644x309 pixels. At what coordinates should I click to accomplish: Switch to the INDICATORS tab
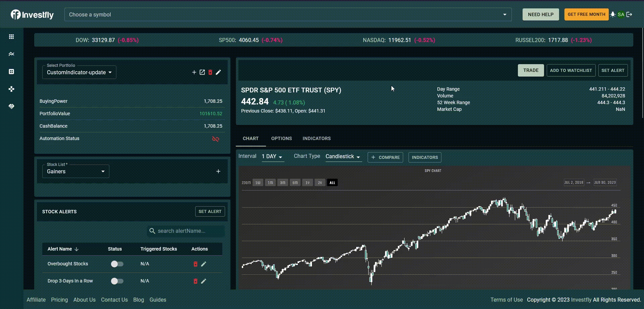click(x=317, y=138)
